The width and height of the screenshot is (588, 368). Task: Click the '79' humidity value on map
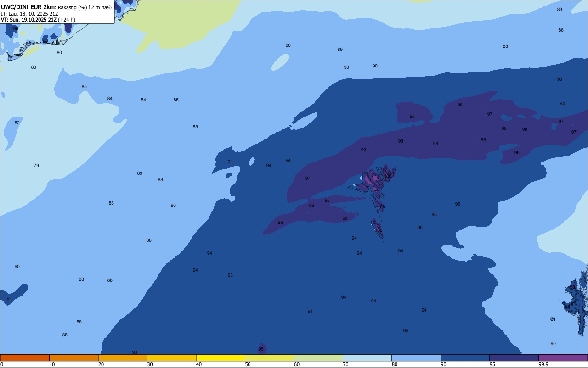[36, 165]
